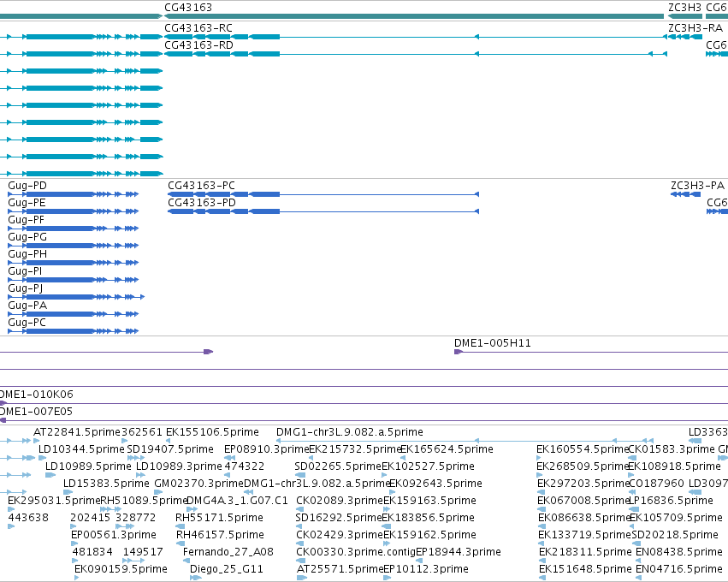
Task: Select the Fernando_27_A08 label
Action: click(x=228, y=552)
